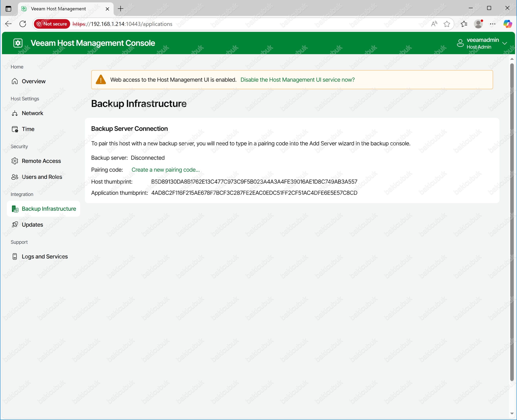This screenshot has height=420, width=517.
Task: Click the Network icon in sidebar
Action: (x=15, y=113)
